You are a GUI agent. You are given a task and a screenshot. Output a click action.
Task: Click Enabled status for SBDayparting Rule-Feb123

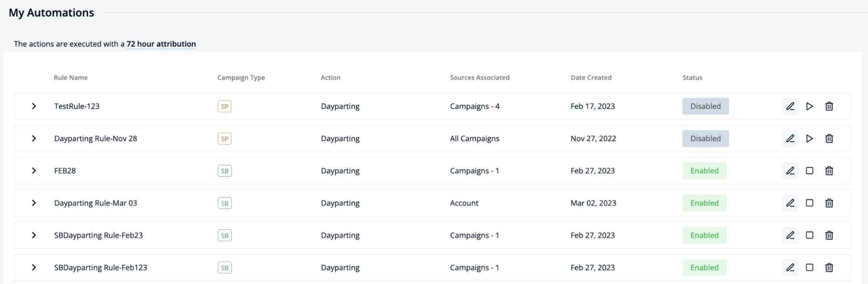(704, 267)
